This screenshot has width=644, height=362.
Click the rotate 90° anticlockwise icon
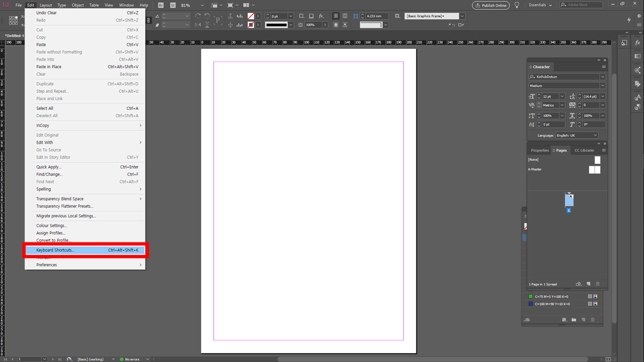click(x=207, y=16)
